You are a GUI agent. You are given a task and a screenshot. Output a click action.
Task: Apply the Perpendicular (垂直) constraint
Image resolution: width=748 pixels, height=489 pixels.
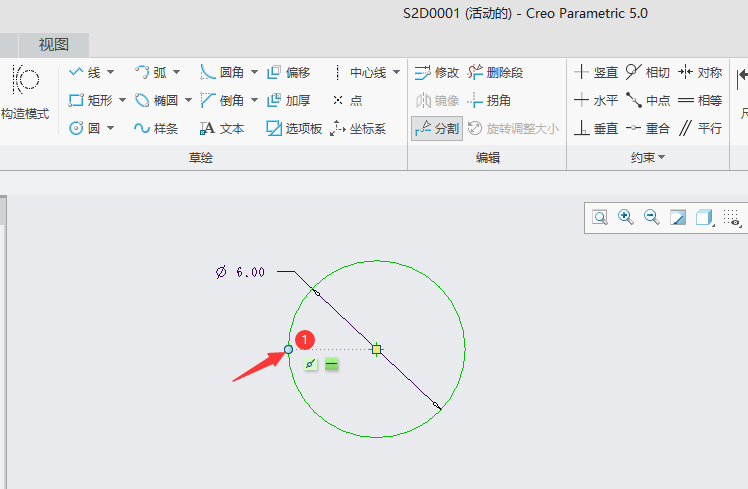596,128
